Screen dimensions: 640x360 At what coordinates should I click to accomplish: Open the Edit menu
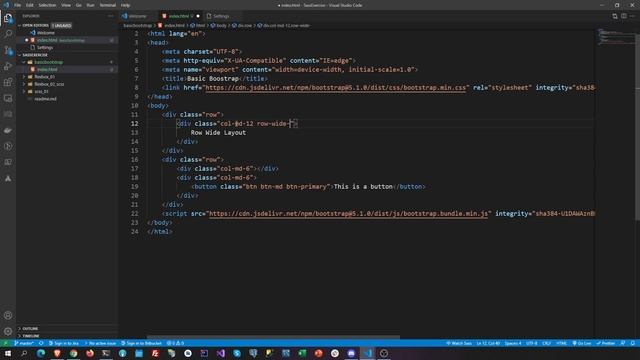coord(30,5)
